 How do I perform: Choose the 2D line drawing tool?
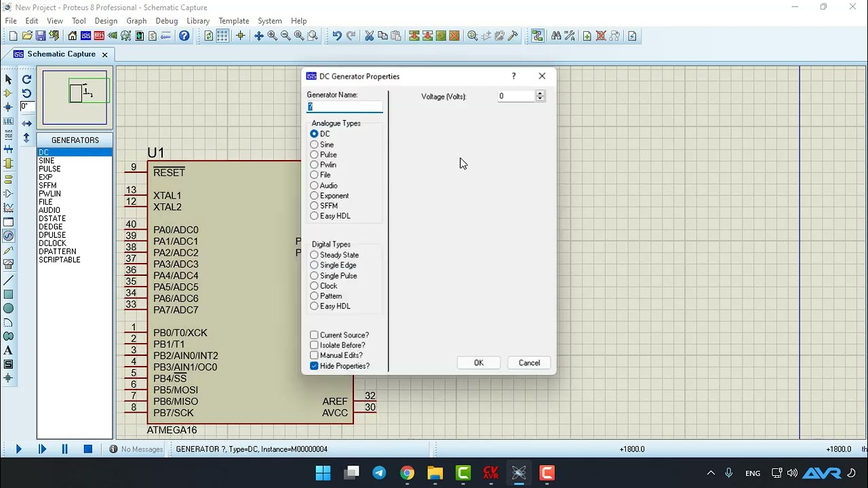point(8,281)
